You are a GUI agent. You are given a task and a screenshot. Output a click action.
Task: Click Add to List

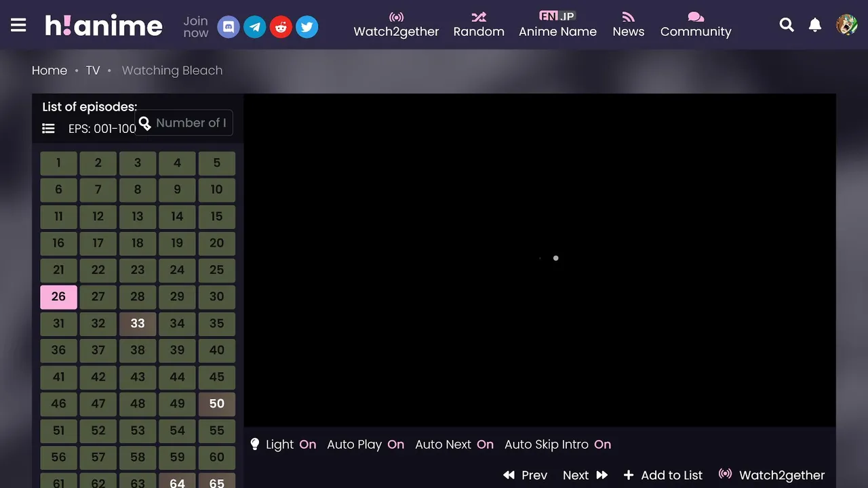click(663, 475)
